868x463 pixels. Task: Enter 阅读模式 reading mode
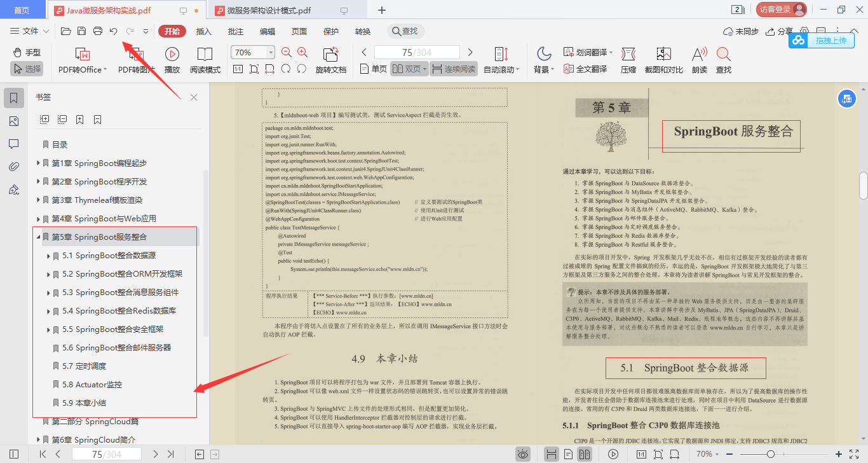pyautogui.click(x=205, y=61)
